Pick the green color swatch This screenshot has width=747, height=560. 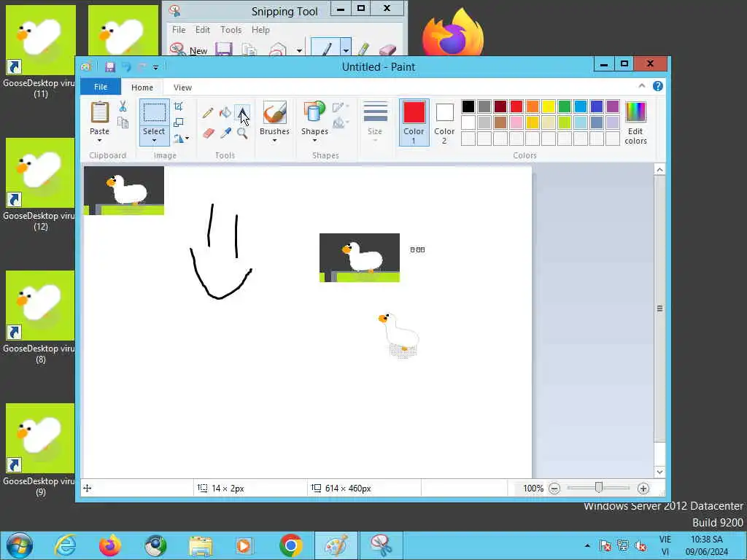(565, 106)
